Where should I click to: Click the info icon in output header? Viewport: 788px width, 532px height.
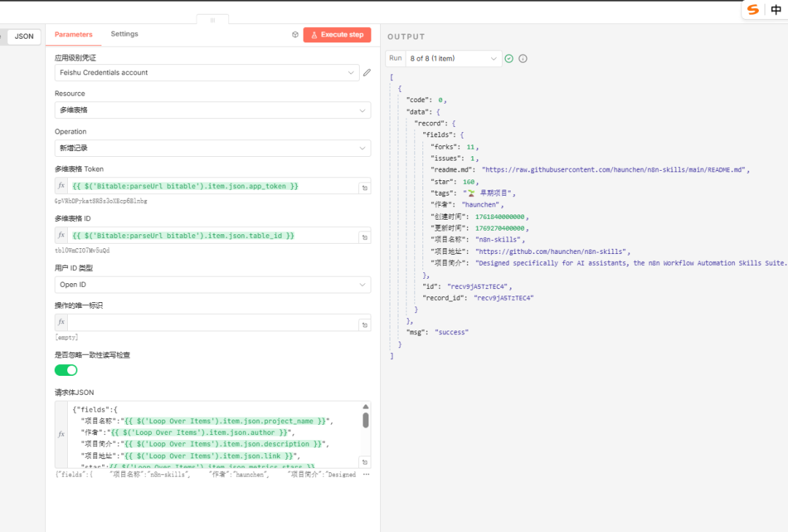[x=522, y=58]
